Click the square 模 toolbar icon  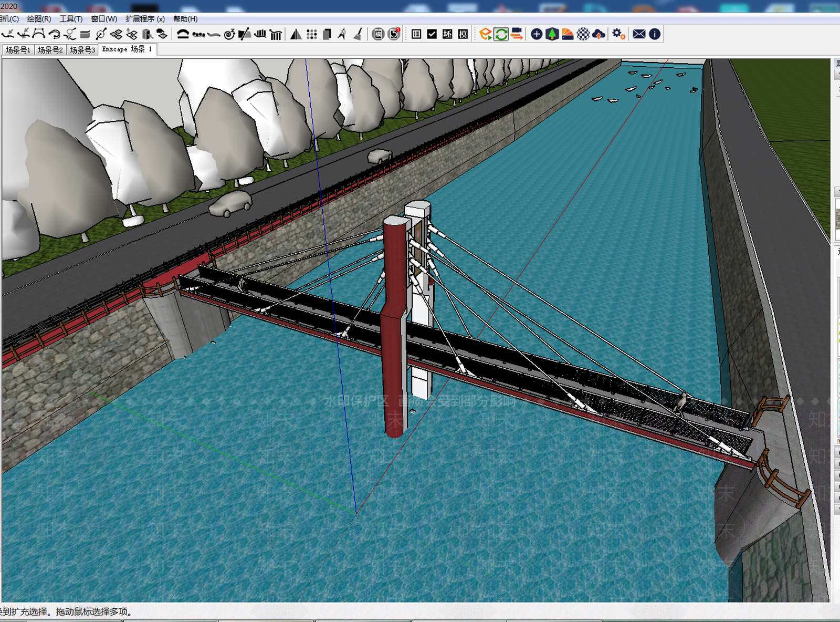tap(463, 34)
